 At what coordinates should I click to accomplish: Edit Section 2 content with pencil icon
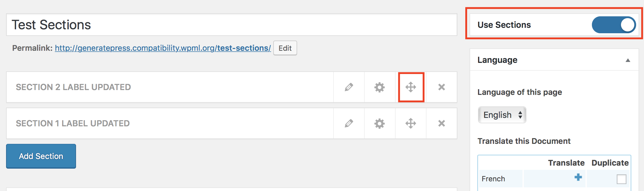349,87
